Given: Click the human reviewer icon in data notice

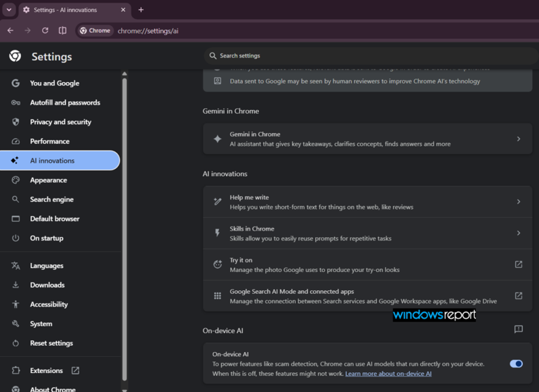Looking at the screenshot, I should coord(218,81).
